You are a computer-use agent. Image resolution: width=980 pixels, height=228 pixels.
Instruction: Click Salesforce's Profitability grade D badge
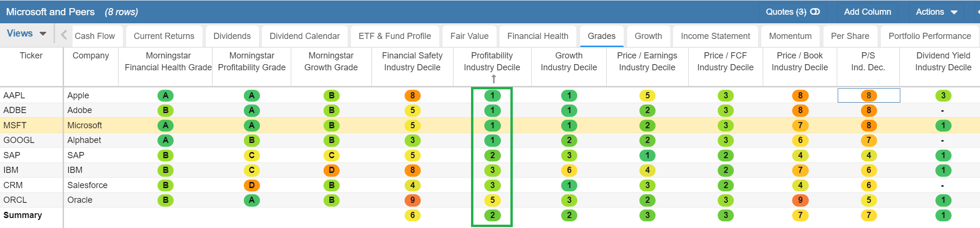pyautogui.click(x=252, y=185)
